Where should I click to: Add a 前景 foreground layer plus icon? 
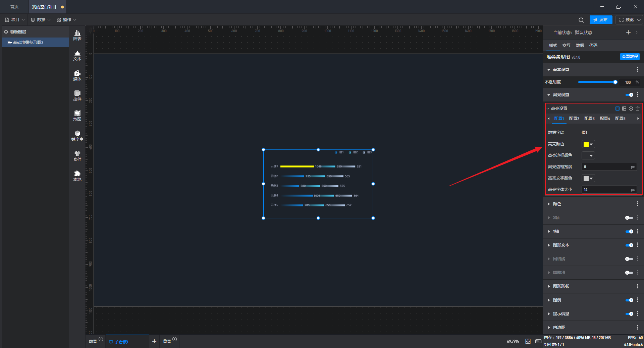coord(101,339)
